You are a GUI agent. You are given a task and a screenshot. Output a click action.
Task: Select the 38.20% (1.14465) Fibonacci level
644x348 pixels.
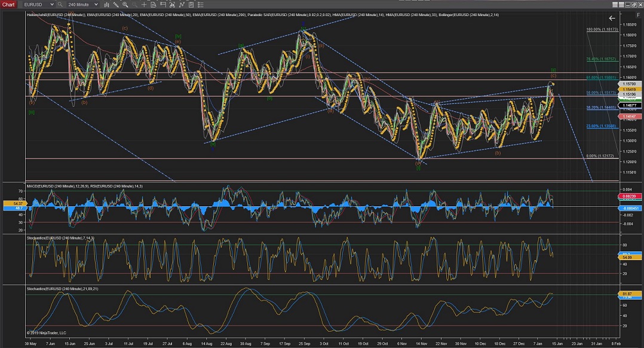[x=601, y=108]
